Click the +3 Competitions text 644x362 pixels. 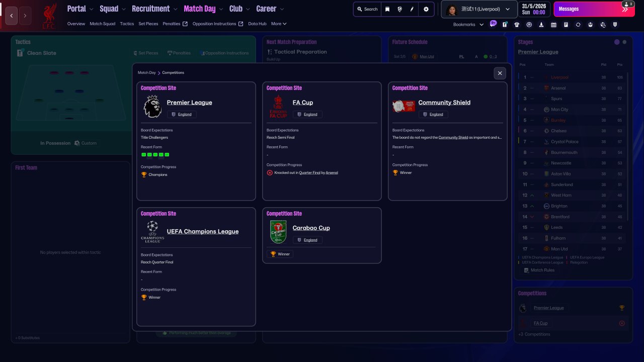coord(534,334)
